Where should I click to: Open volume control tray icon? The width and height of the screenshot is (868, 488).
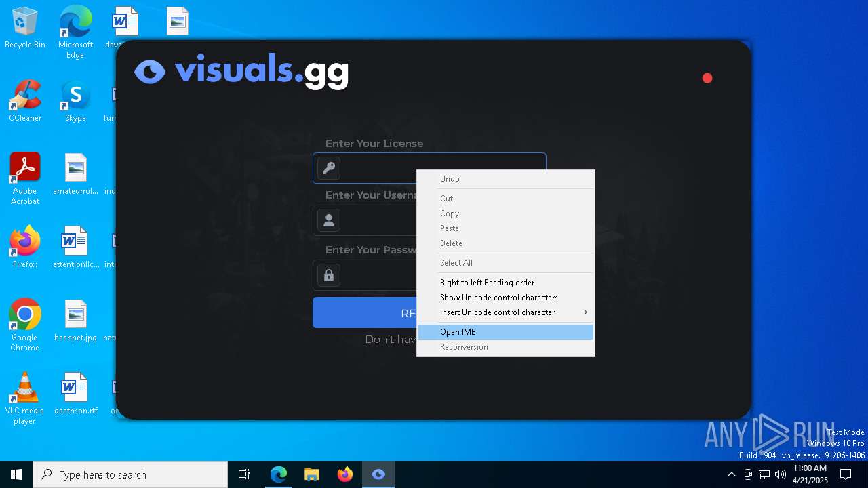pos(781,474)
